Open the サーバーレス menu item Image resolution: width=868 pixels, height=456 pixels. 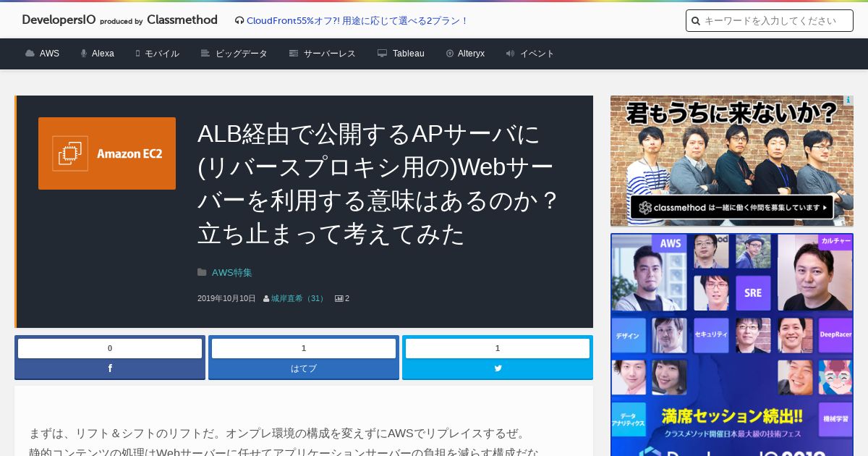[x=330, y=54]
